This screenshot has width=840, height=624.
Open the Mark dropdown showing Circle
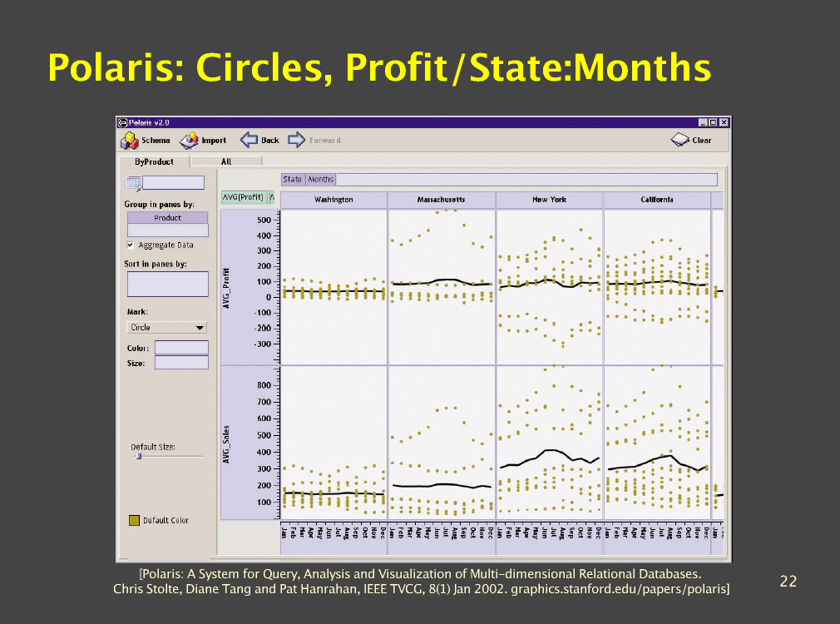pos(166,327)
